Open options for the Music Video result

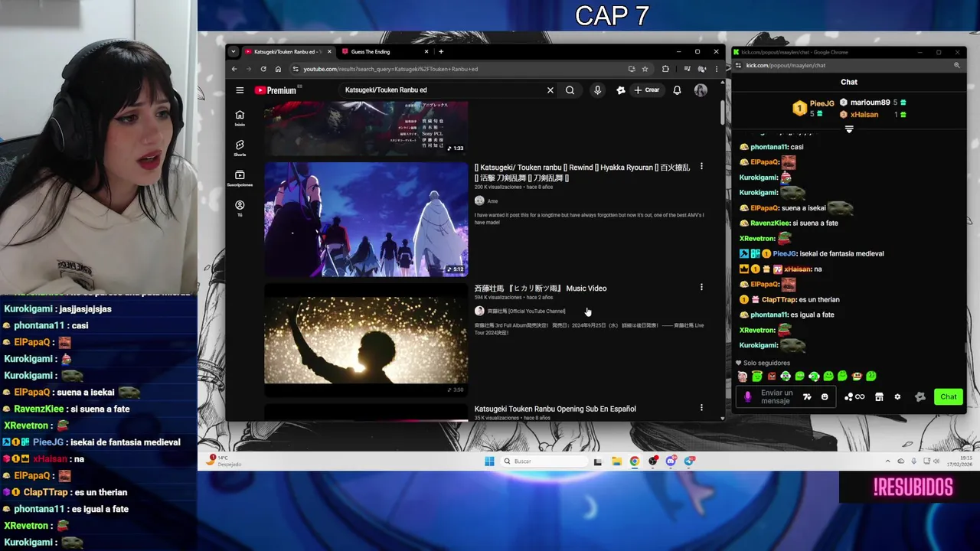pyautogui.click(x=701, y=288)
